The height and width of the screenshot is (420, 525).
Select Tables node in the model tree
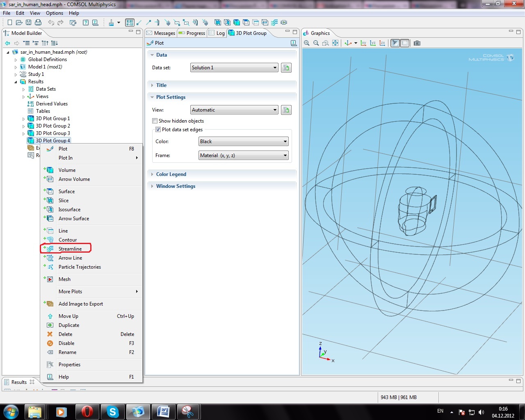click(43, 111)
